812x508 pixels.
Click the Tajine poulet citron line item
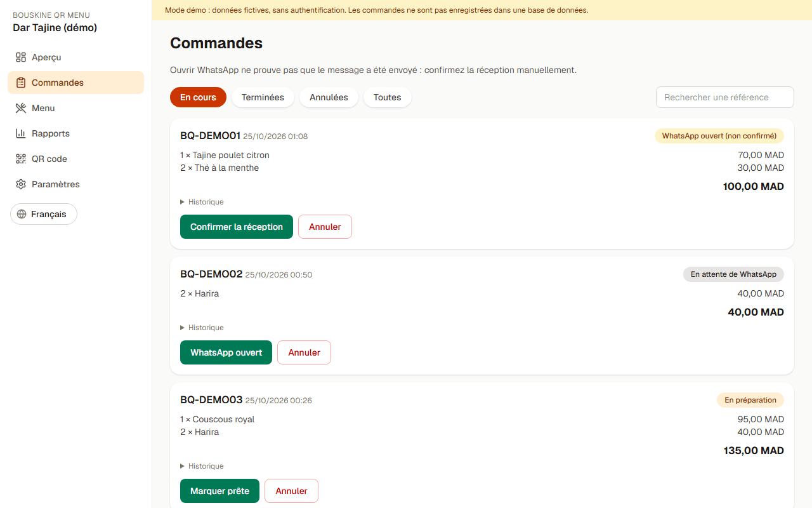(x=225, y=155)
